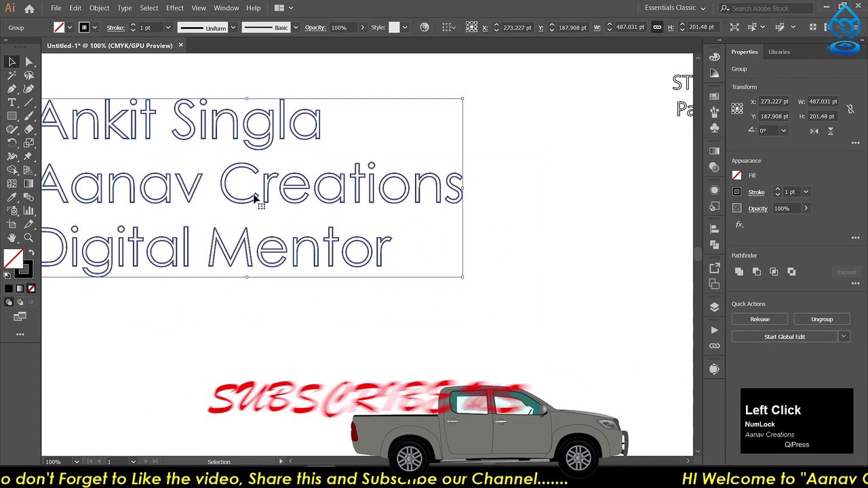The height and width of the screenshot is (488, 868).
Task: Select the Direct Selection tool (white arrow)
Action: pyautogui.click(x=28, y=62)
